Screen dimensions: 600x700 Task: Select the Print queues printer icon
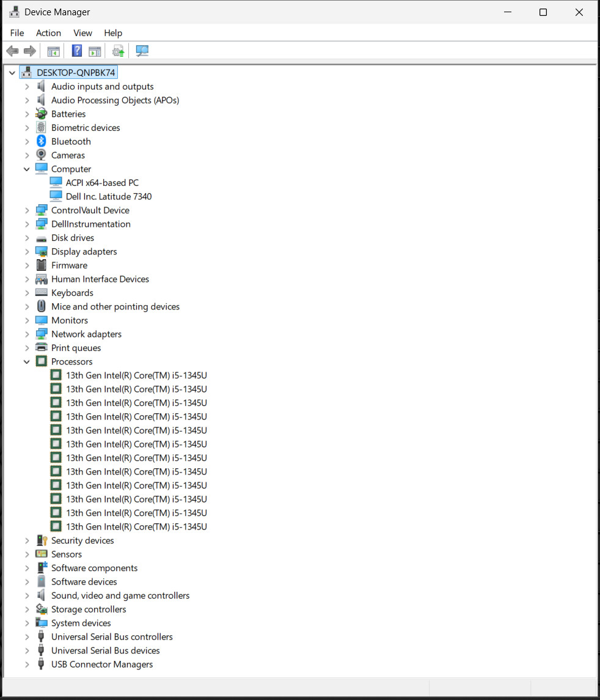(x=42, y=347)
